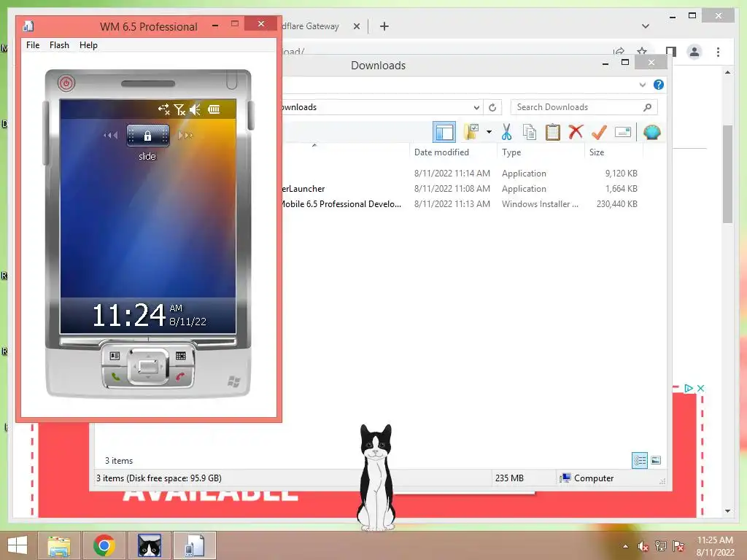Viewport: 747px width, 560px height.
Task: Expand the ribbon chevron in Downloads window
Action: (x=642, y=85)
